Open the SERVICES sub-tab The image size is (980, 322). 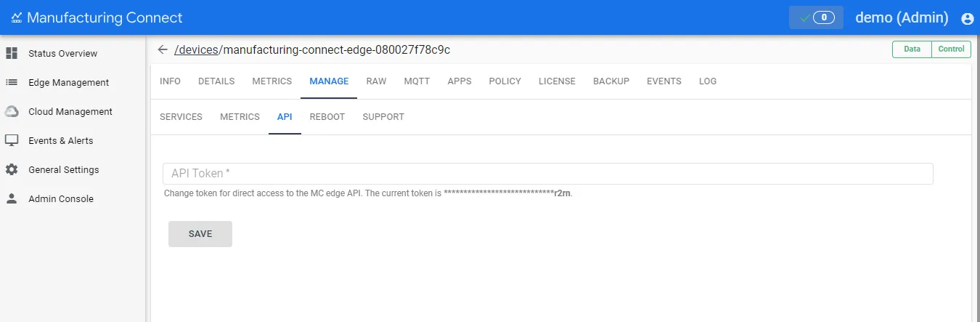click(181, 117)
